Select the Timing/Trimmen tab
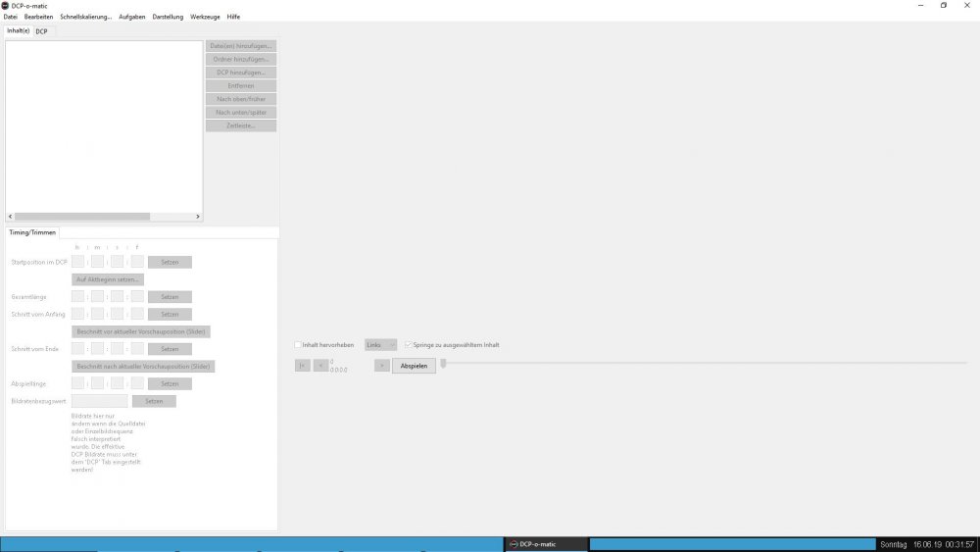980x552 pixels. tap(32, 232)
